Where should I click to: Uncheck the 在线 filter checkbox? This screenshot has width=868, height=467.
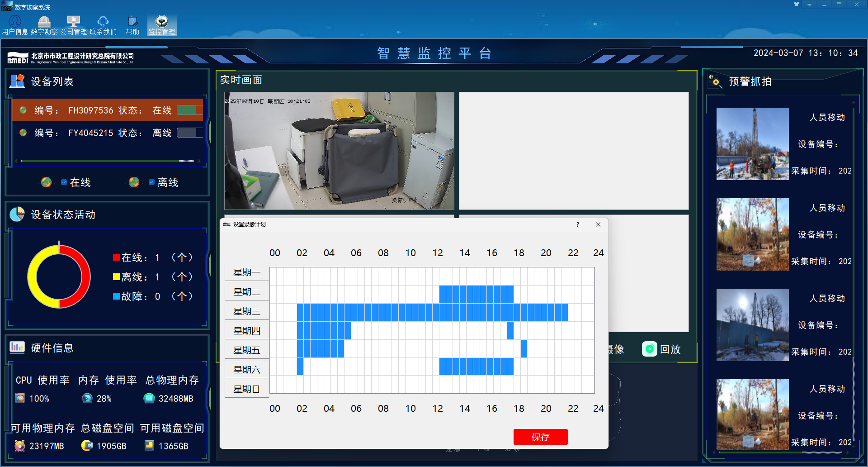tap(64, 182)
